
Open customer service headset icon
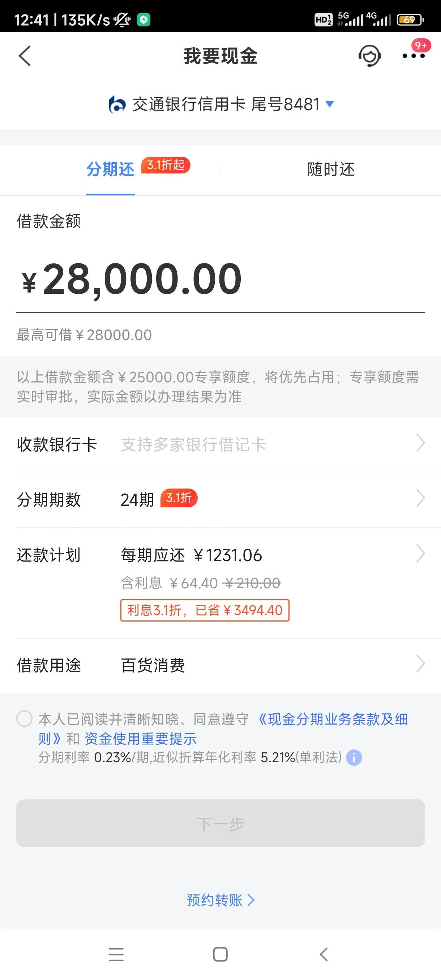pyautogui.click(x=369, y=56)
